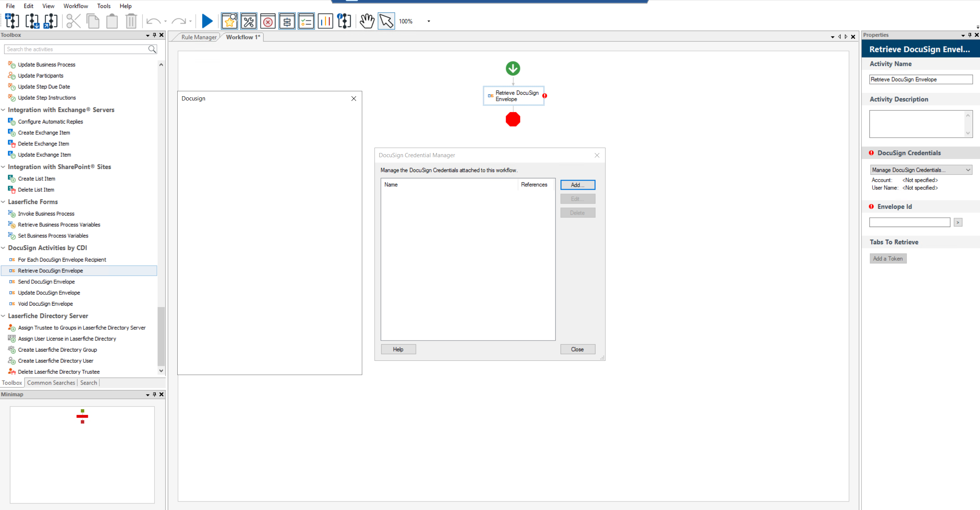Viewport: 980px width, 510px height.
Task: Select the hand pan tool
Action: click(367, 21)
